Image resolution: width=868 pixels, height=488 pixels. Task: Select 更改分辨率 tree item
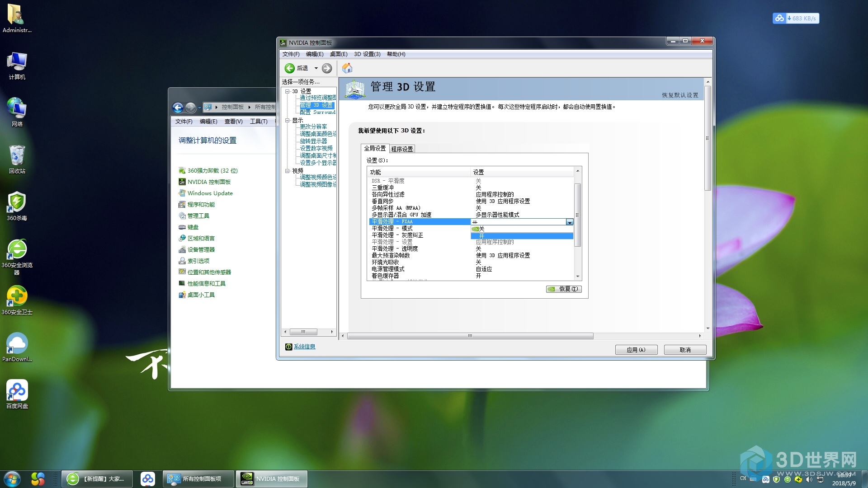pos(313,127)
